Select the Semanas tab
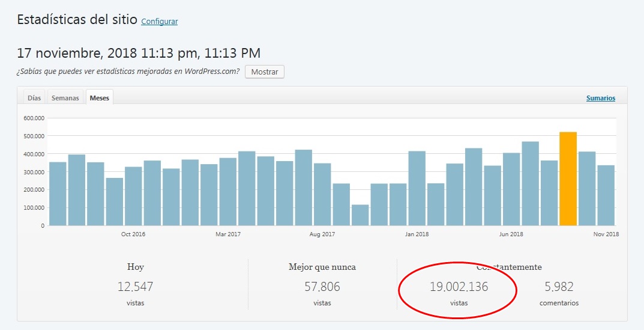644x330 pixels. tap(65, 98)
